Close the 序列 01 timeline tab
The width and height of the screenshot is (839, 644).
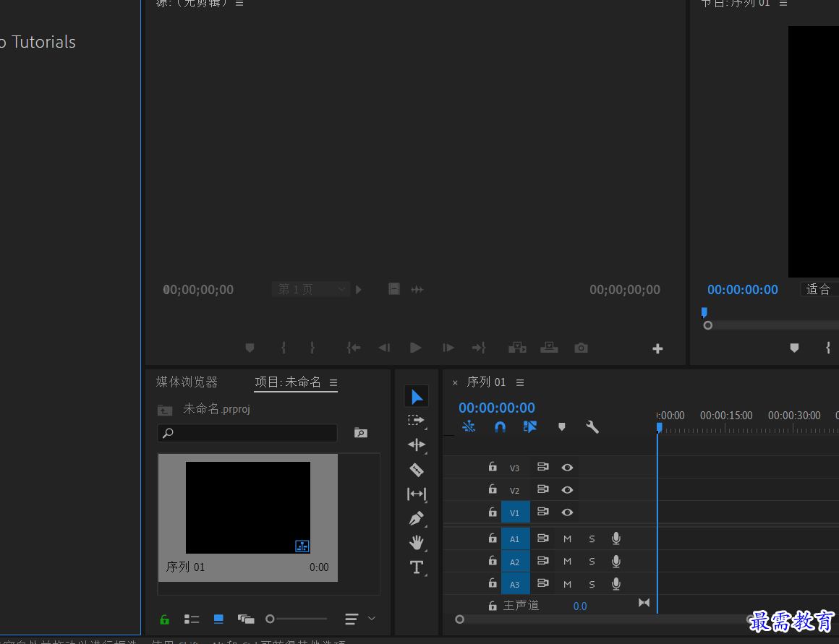[455, 383]
